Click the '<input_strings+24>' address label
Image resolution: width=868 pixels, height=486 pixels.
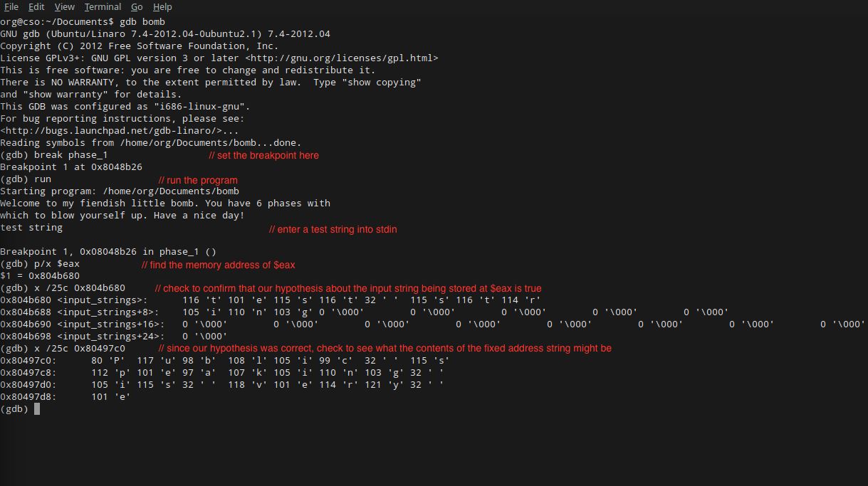[111, 337]
